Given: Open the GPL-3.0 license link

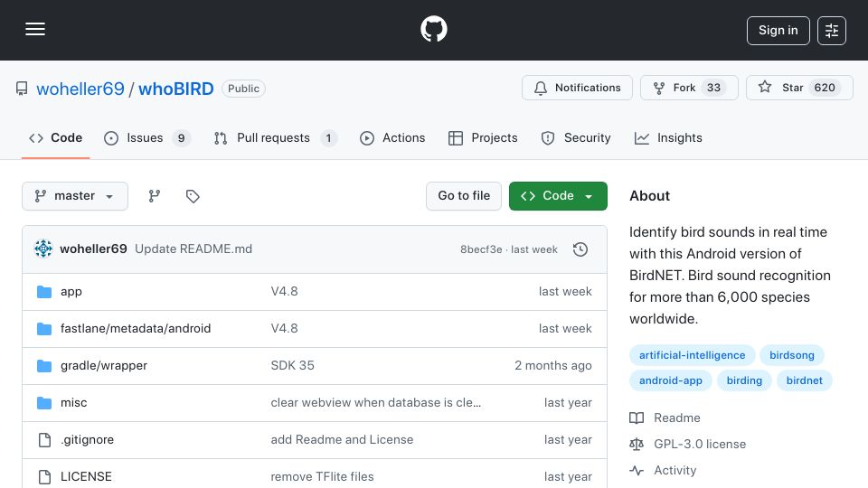Looking at the screenshot, I should 687,445.
